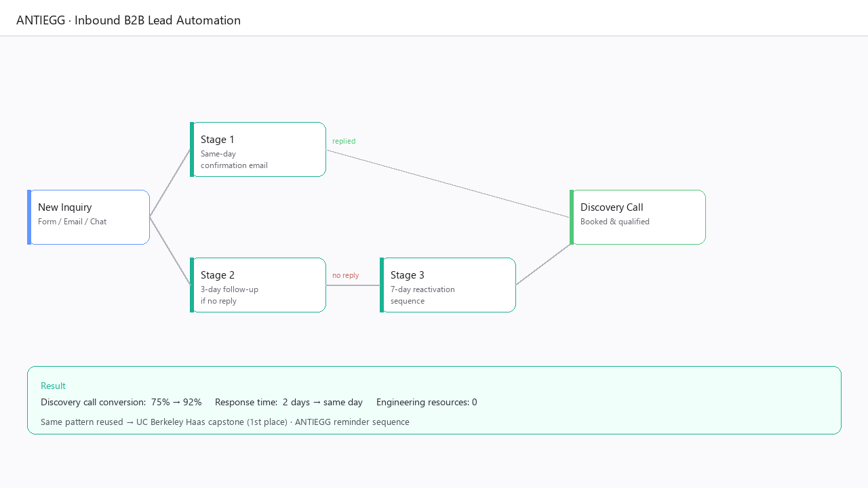868x488 pixels.
Task: Click '3-day follow-up if no reply' description
Action: [229, 295]
